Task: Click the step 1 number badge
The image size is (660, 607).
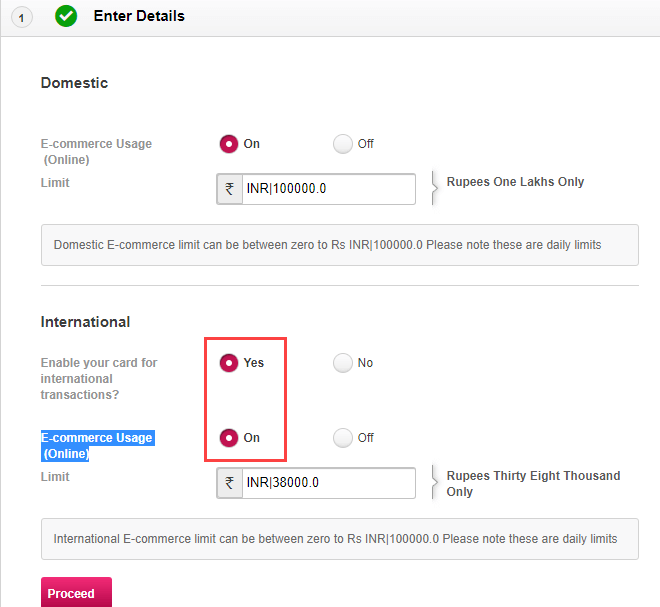Action: tap(21, 18)
